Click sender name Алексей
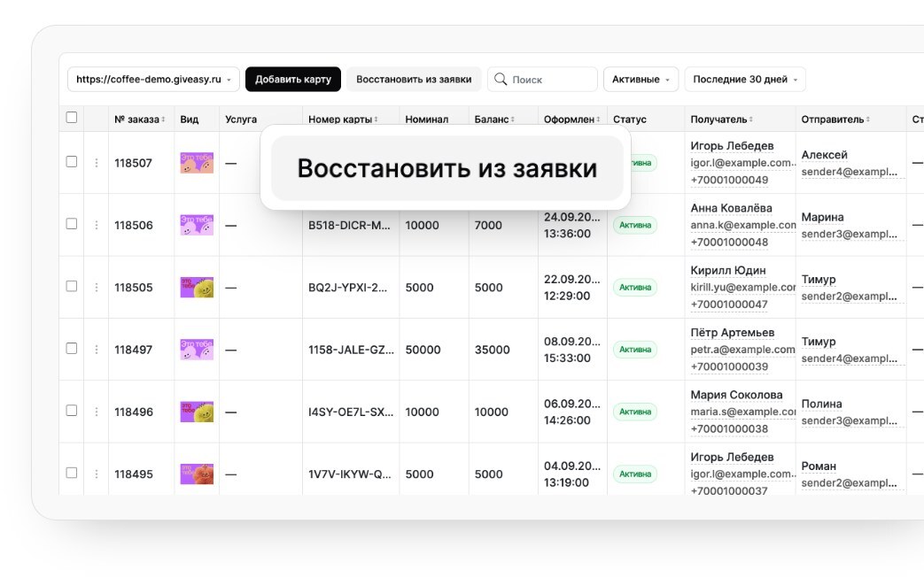 (825, 155)
